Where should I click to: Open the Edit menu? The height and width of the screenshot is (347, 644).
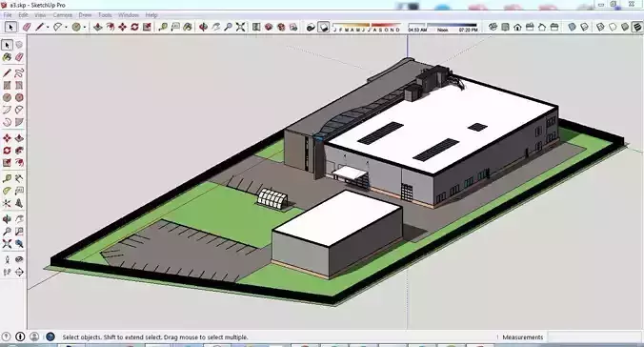click(x=23, y=15)
